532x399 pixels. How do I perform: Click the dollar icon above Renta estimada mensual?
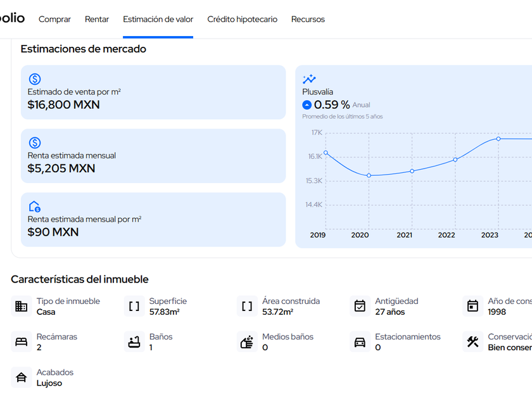(35, 143)
